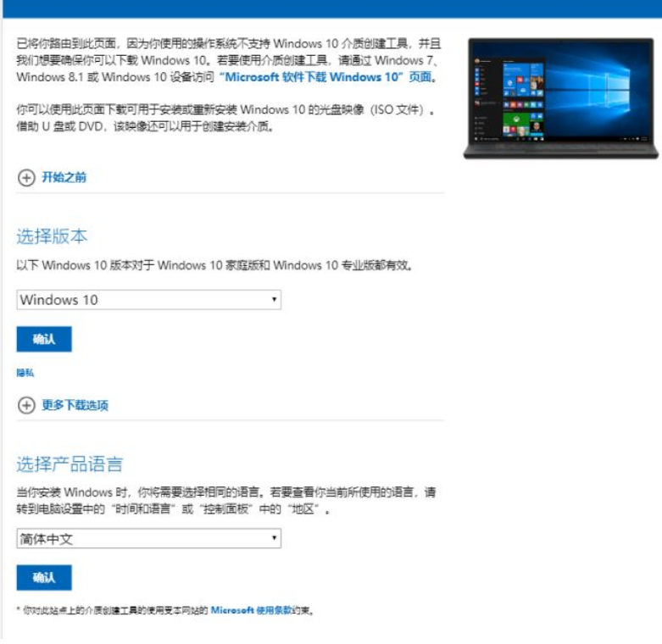Click the plus icon beside 开始之前

(26, 177)
